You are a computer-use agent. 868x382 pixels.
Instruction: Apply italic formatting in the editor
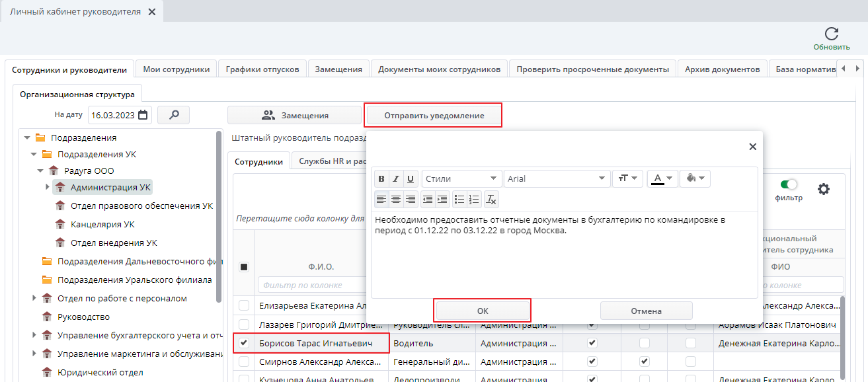(395, 179)
